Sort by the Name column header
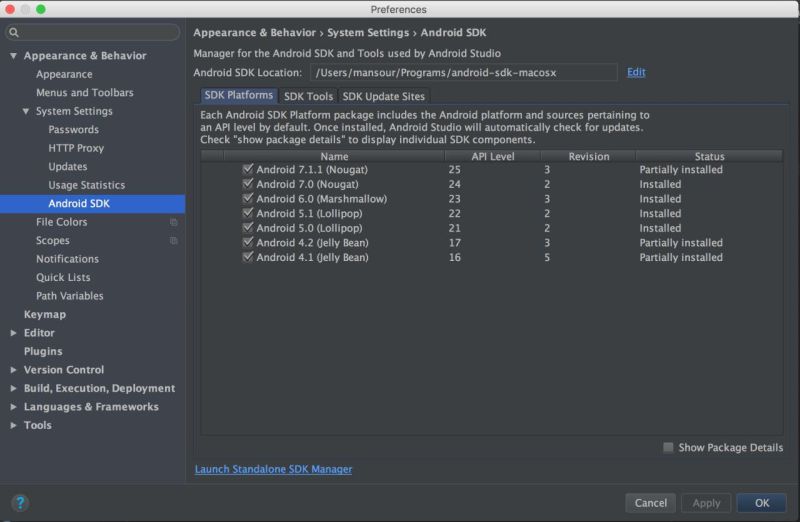This screenshot has width=800, height=522. point(334,156)
